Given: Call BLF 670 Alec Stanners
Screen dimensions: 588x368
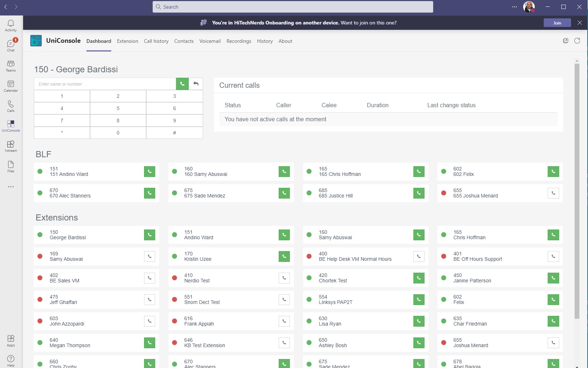Looking at the screenshot, I should [x=149, y=193].
